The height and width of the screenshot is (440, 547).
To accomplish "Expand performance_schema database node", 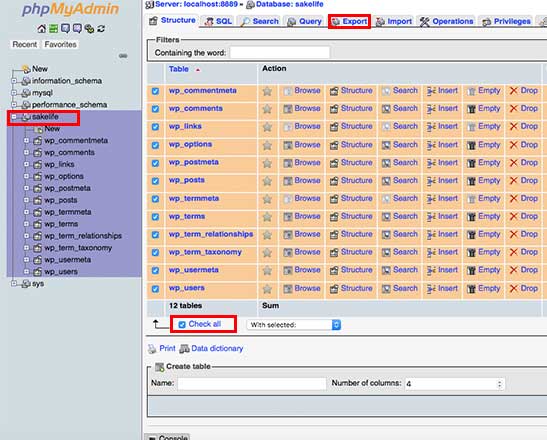I will 14,105.
